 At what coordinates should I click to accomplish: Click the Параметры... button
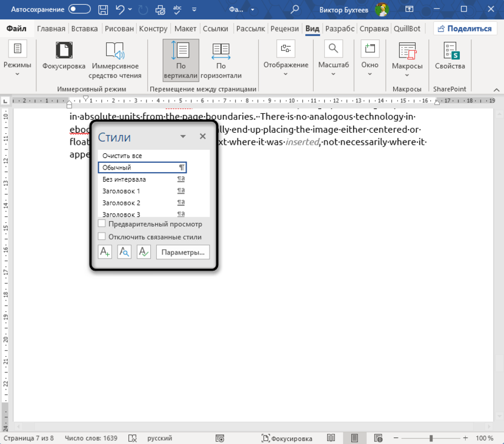(x=183, y=252)
